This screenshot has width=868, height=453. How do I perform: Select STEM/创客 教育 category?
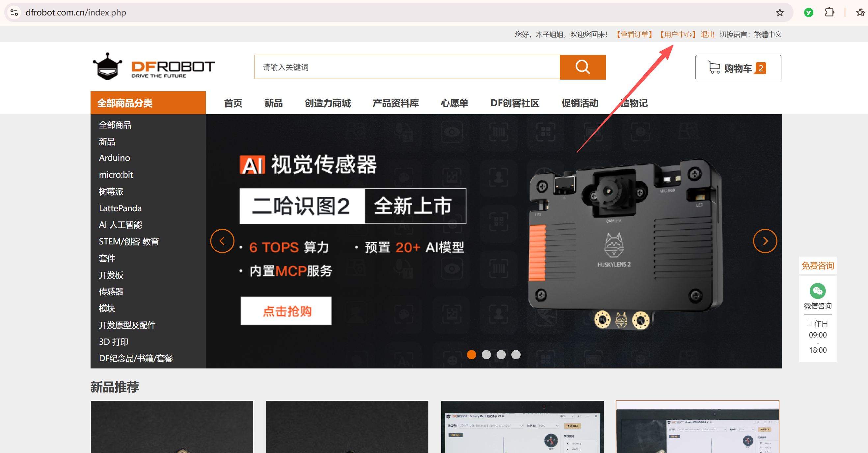129,242
